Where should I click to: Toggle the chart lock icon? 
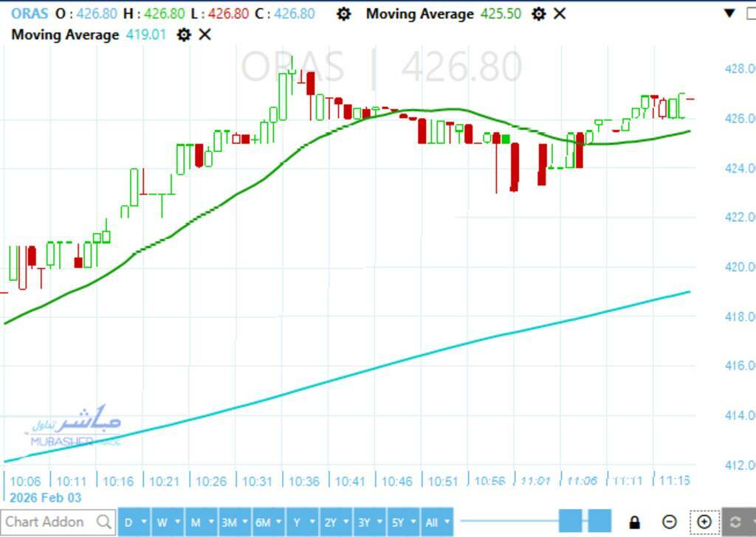(x=633, y=522)
